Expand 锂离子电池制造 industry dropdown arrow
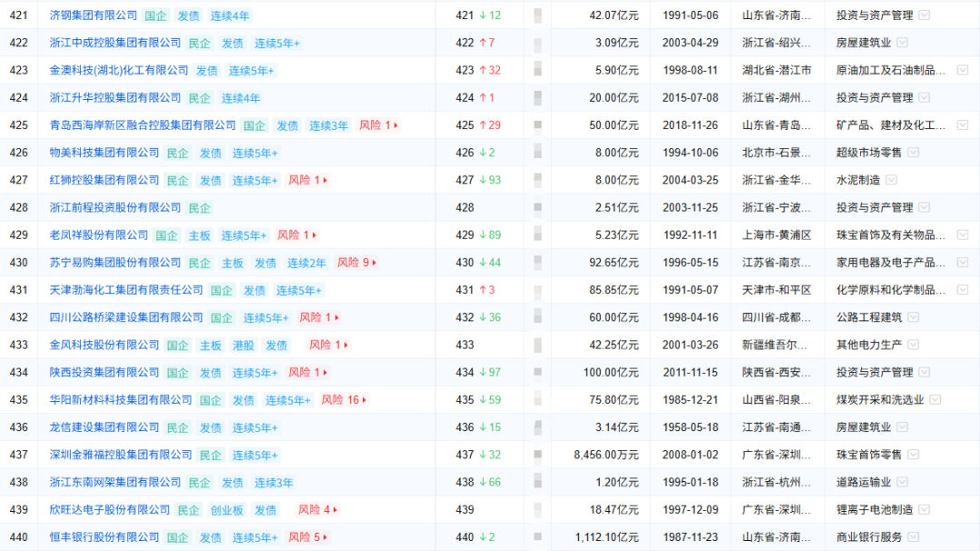The width and height of the screenshot is (980, 551). point(925,510)
